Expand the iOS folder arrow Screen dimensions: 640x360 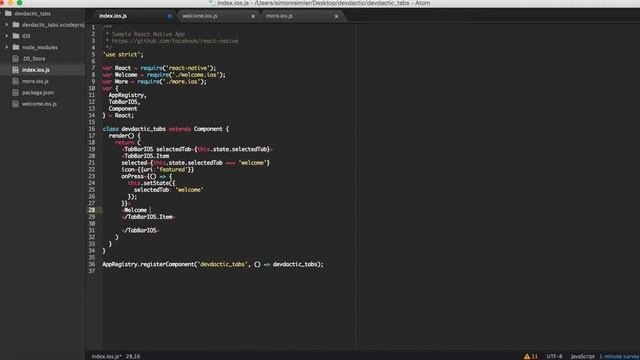(6, 36)
